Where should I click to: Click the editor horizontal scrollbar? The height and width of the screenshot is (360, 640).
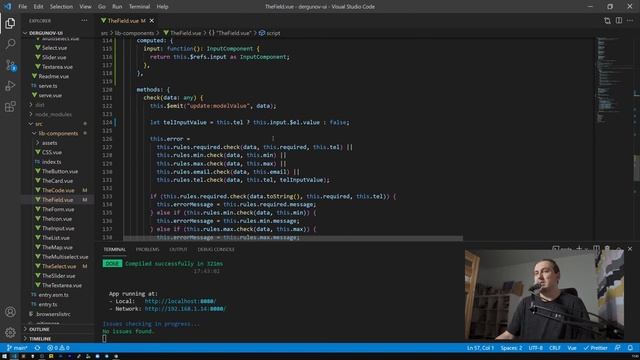(x=293, y=238)
